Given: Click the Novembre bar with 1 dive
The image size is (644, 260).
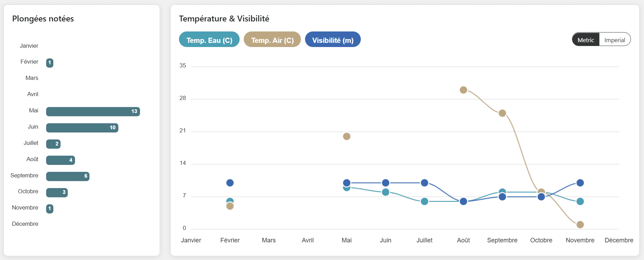Looking at the screenshot, I should pyautogui.click(x=50, y=208).
